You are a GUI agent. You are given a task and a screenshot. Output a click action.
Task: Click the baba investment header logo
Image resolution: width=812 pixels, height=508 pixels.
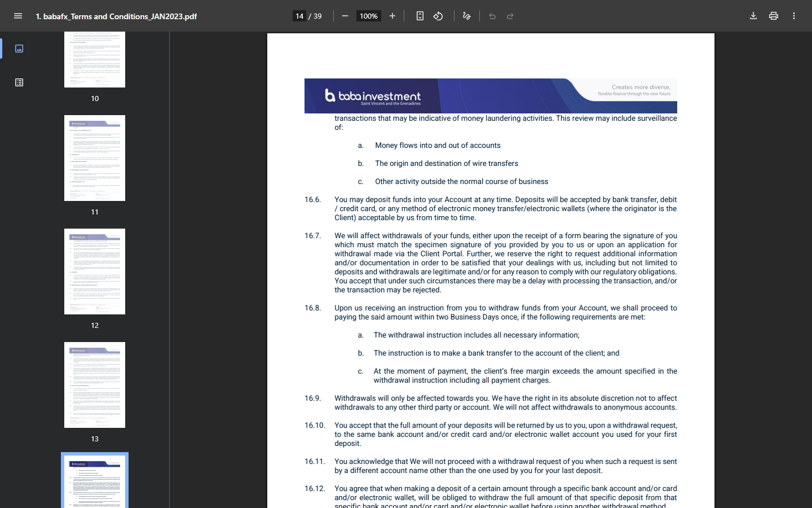(x=373, y=96)
